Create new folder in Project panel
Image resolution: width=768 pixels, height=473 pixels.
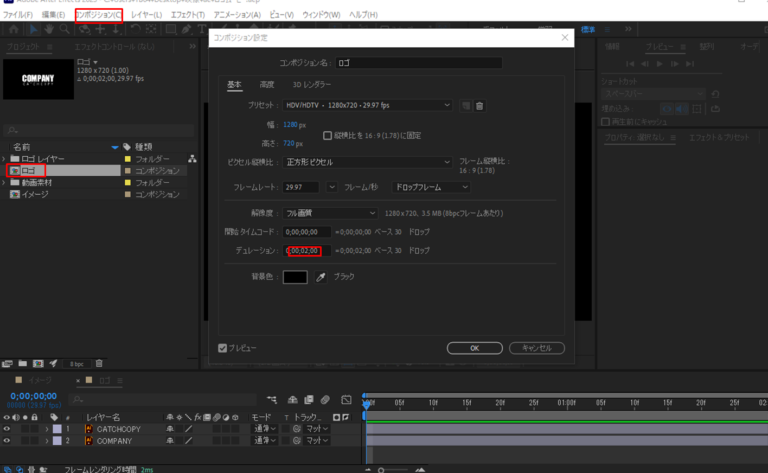(22, 363)
